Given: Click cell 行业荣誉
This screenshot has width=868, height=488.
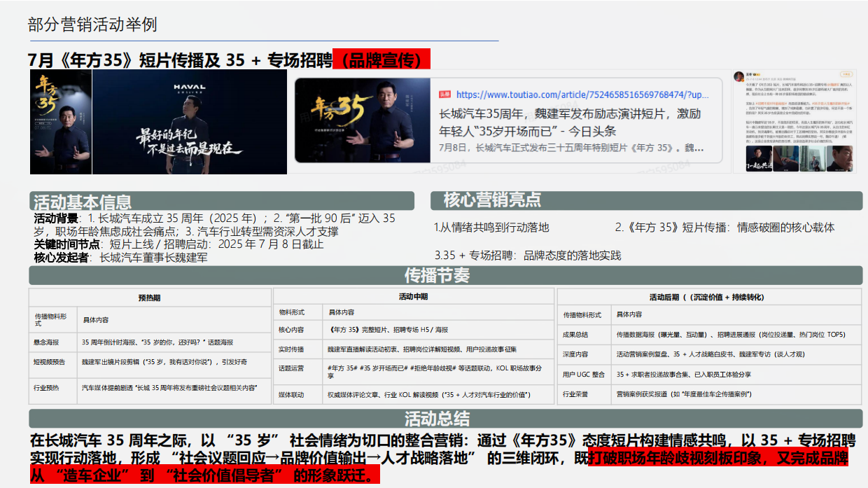Looking at the screenshot, I should point(584,394).
